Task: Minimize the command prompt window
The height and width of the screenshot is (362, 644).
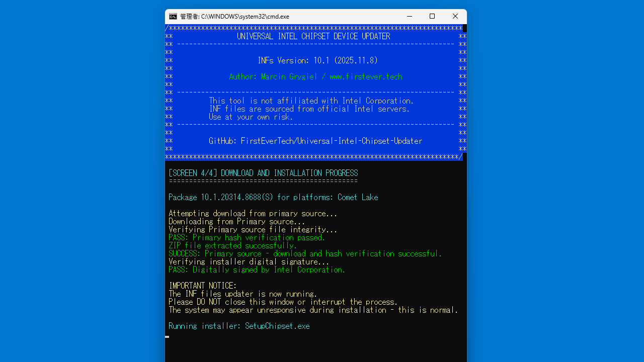Action: (410, 16)
